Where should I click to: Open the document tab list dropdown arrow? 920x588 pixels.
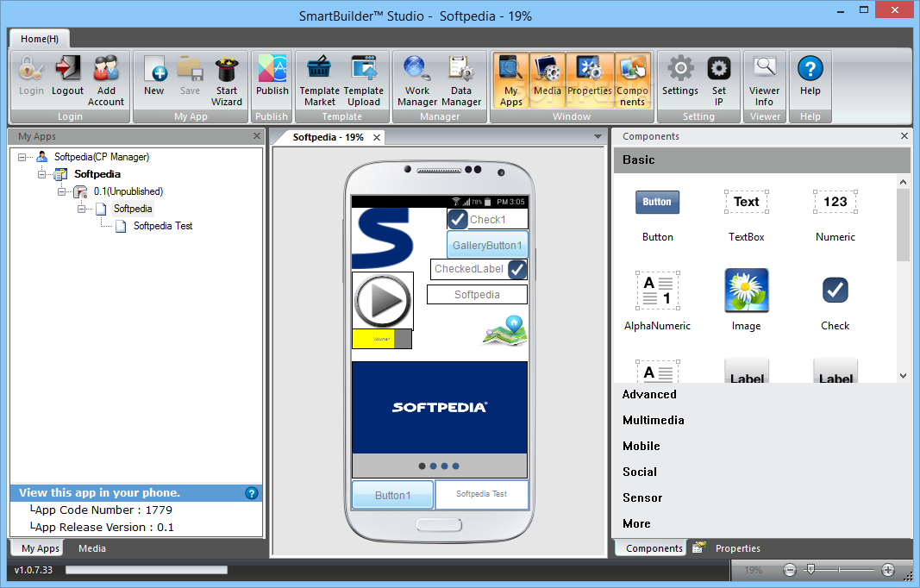(x=598, y=137)
